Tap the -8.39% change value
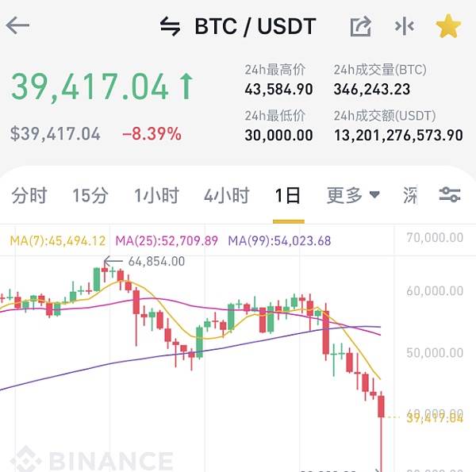The height and width of the screenshot is (472, 476). coord(152,134)
